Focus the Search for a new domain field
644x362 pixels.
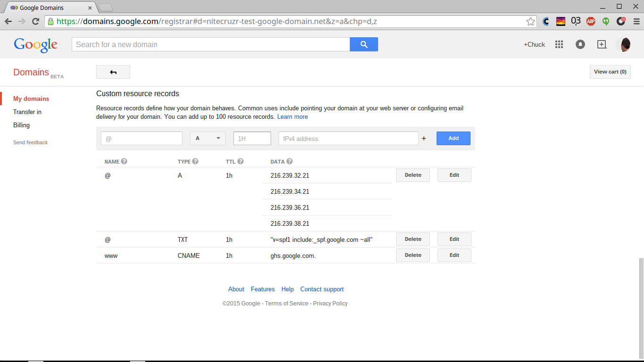tap(211, 44)
